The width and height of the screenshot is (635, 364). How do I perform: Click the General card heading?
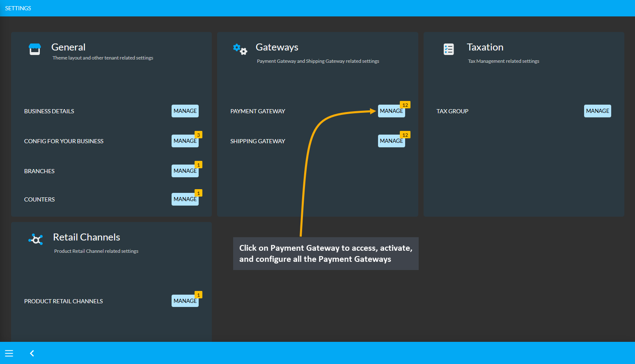69,47
